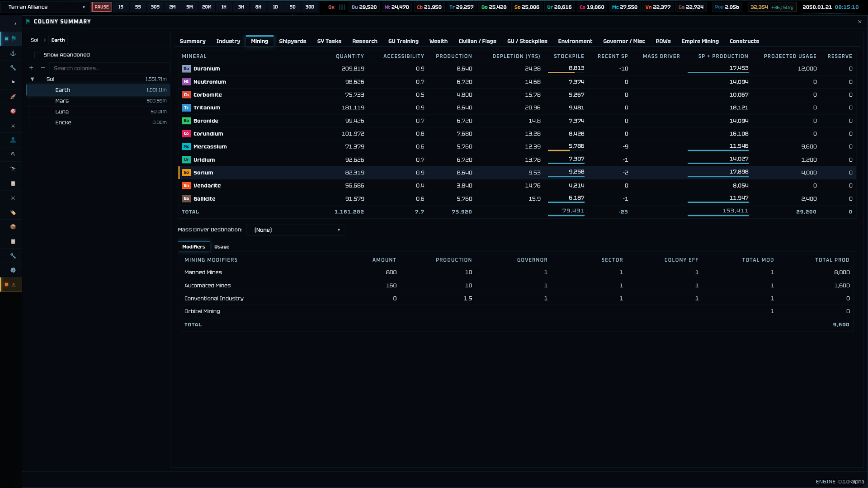Click the price tag sidebar icon
The height and width of the screenshot is (488, 868).
(13, 212)
